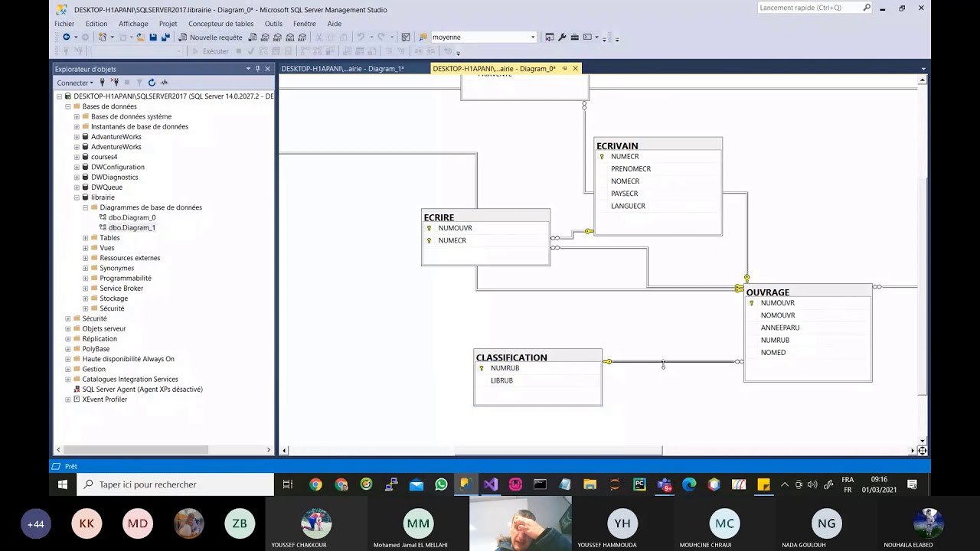The image size is (980, 551).
Task: Select SQL Server Agent node
Action: click(142, 390)
